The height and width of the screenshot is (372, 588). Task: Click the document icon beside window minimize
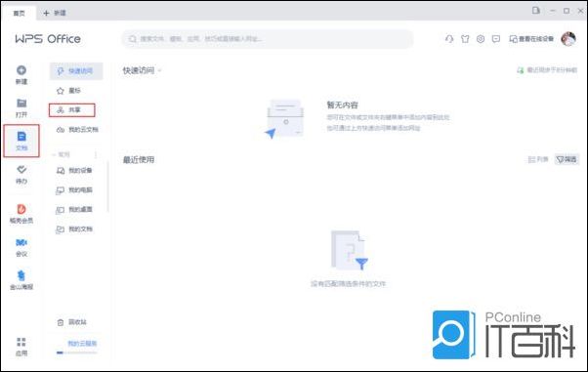click(536, 11)
